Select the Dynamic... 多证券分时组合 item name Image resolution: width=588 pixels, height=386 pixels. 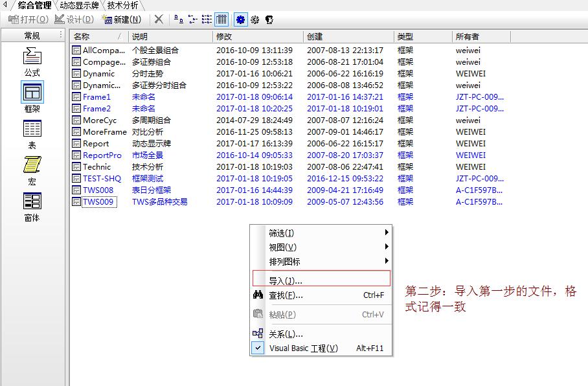pyautogui.click(x=102, y=85)
